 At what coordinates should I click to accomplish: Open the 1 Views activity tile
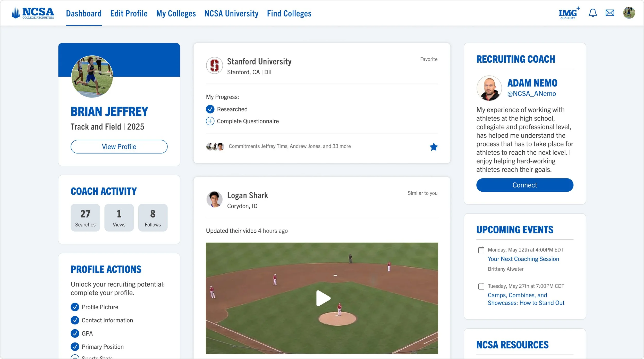(119, 218)
